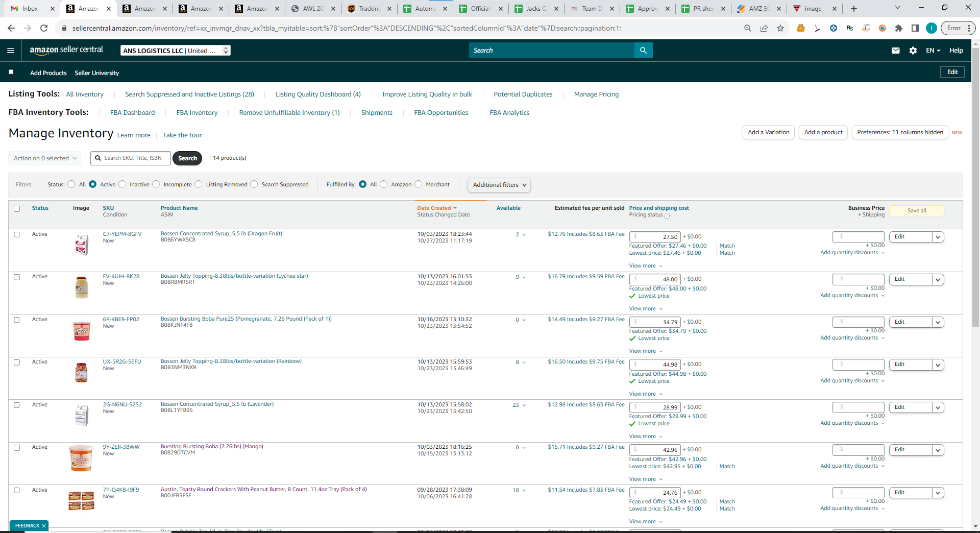Screen dimensions: 980x533
Task: Select checkbox for SKU FV-4UIH-BK28
Action: [17, 277]
